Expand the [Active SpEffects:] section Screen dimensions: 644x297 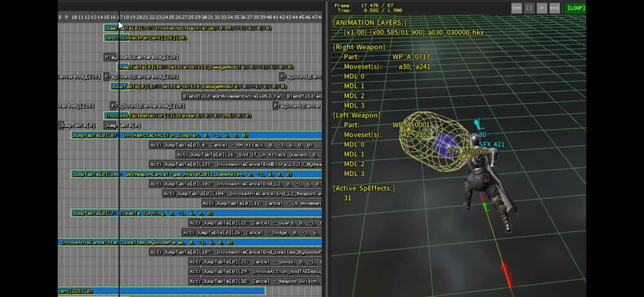coord(364,188)
